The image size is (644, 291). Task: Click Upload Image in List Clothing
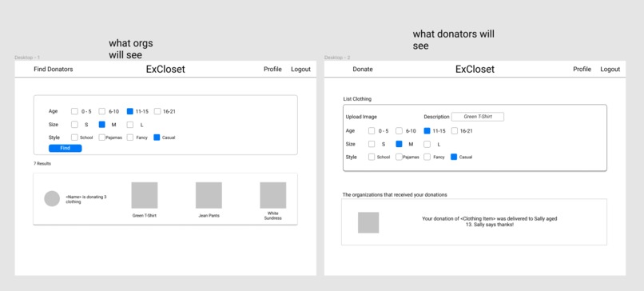361,117
